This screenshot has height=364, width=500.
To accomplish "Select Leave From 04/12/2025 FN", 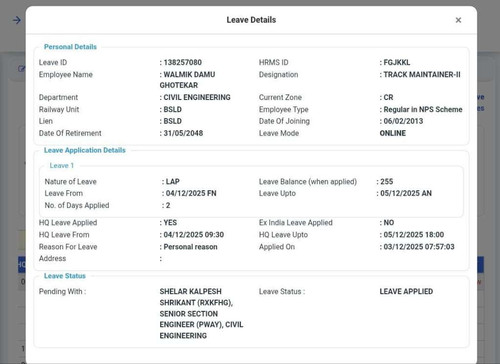I will coord(191,193).
